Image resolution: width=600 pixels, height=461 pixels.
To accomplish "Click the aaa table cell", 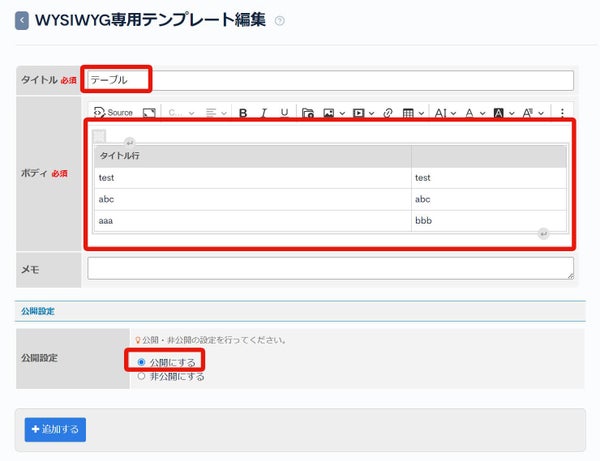I will 253,221.
